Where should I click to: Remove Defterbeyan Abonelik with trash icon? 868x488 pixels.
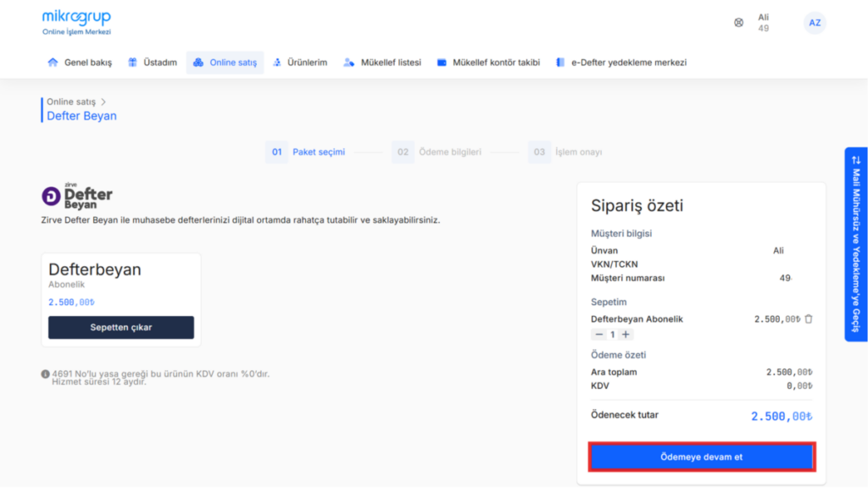pyautogui.click(x=809, y=319)
